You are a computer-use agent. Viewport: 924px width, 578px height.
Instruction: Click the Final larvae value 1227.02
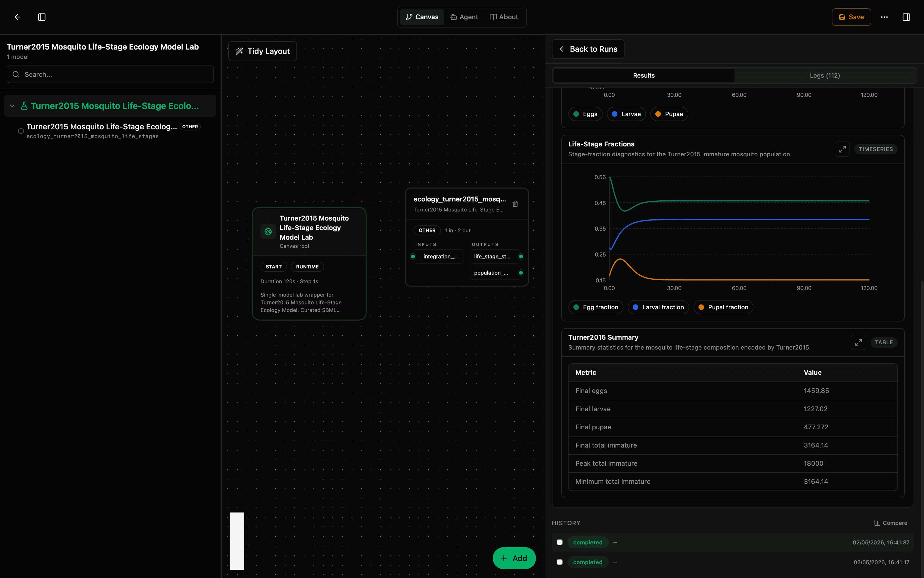816,409
